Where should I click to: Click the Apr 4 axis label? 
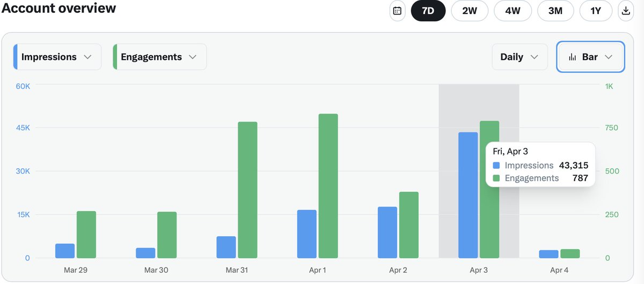click(x=559, y=270)
